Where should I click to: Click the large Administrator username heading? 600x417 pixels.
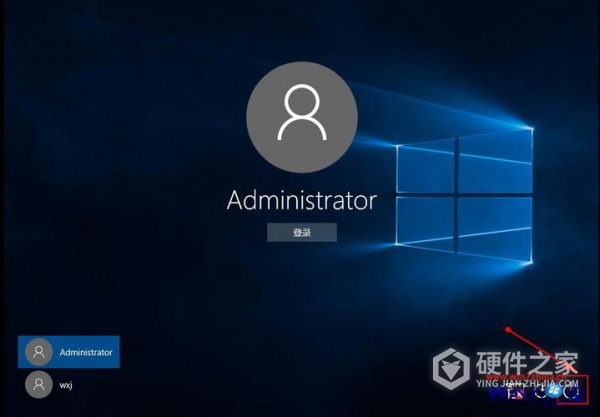point(301,200)
